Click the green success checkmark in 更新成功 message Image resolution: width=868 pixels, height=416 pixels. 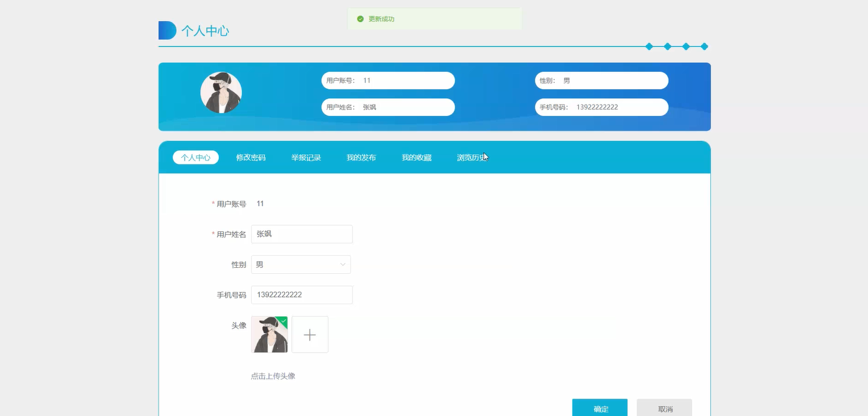(359, 19)
